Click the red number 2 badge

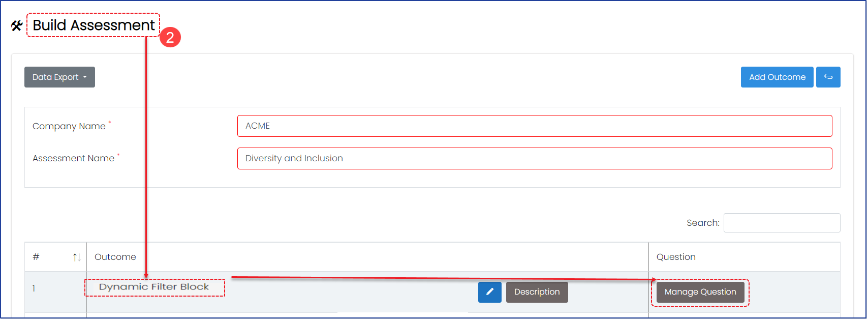(170, 37)
